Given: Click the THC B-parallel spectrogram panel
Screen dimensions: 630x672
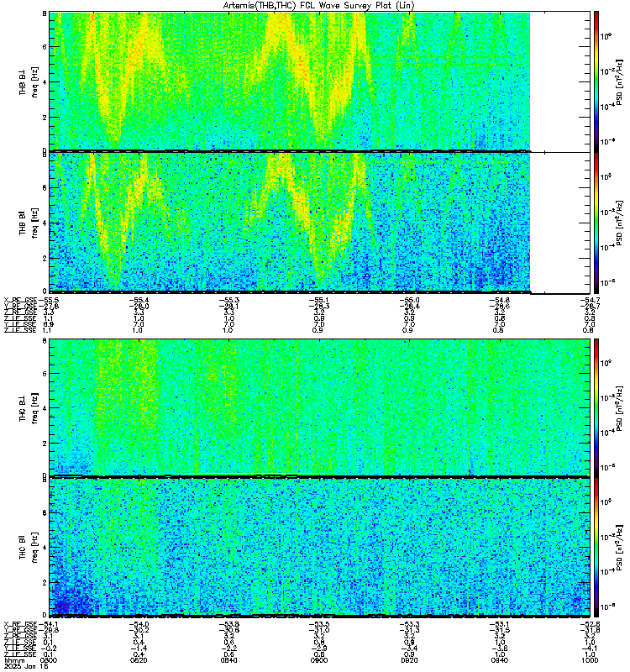Looking at the screenshot, I should [320, 547].
